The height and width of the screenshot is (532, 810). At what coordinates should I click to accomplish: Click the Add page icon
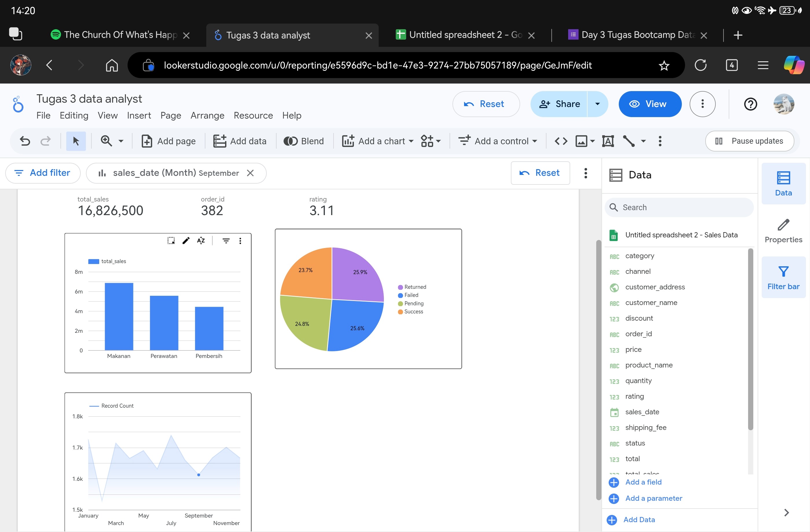pos(147,141)
